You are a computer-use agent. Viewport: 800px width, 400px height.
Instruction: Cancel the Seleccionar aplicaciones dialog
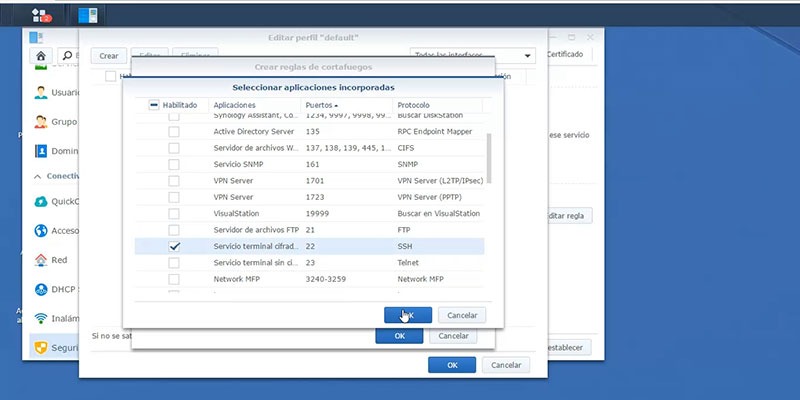tap(462, 315)
